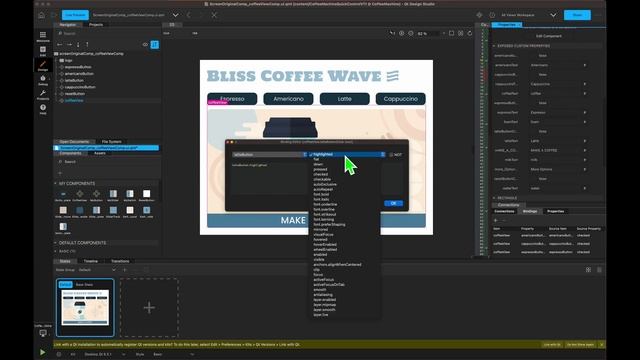Collapse EXPOSED CUSTOM PROPERTIES section
This screenshot has width=640, height=360.
(x=494, y=46)
